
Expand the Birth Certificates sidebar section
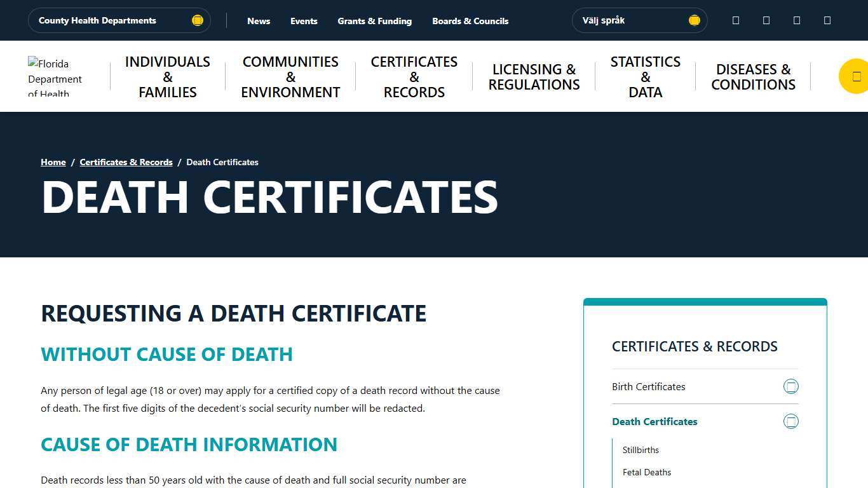tap(791, 386)
